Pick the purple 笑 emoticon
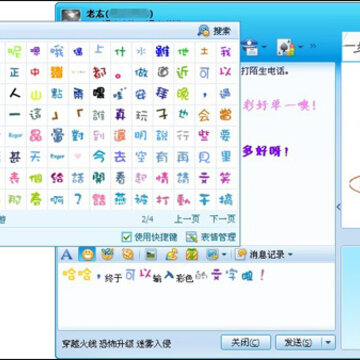 click(225, 178)
